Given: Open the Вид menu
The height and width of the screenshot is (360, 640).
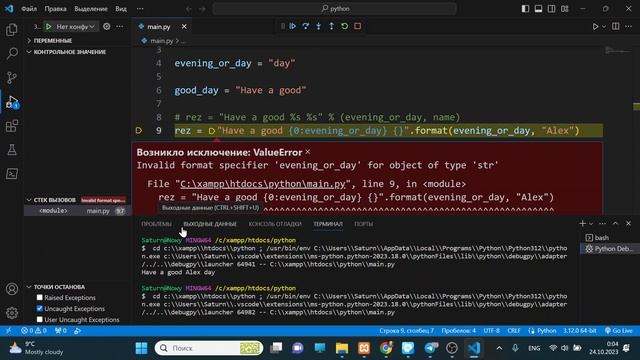Looking at the screenshot, I should coord(121,9).
